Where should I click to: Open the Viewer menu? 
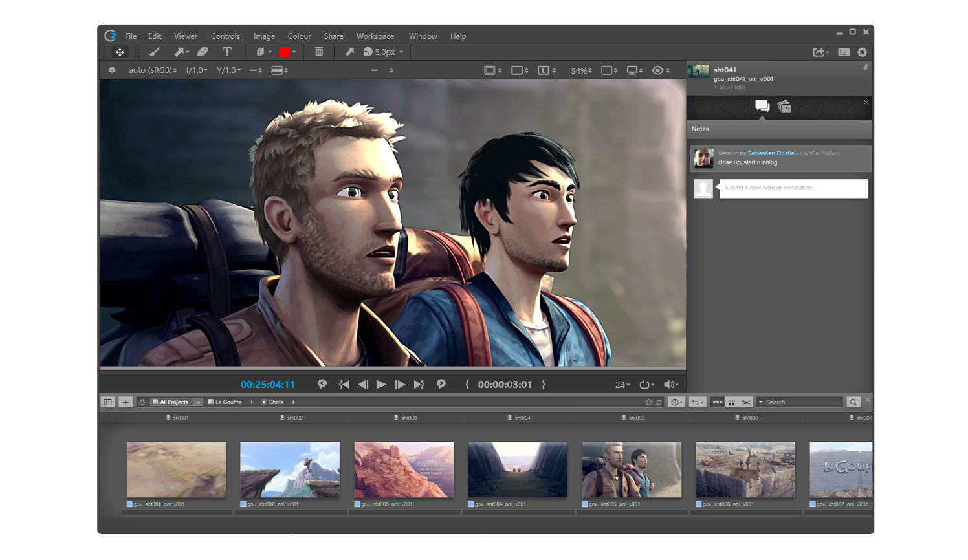tap(186, 36)
